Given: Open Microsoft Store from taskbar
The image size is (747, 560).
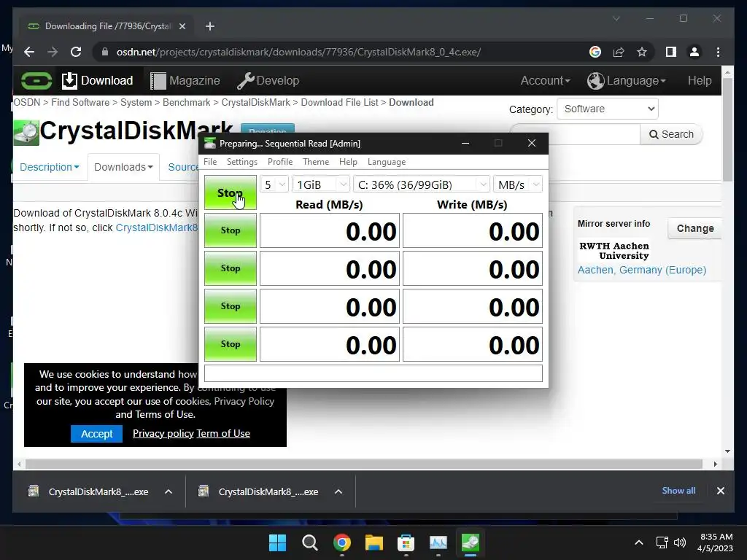Looking at the screenshot, I should (406, 542).
